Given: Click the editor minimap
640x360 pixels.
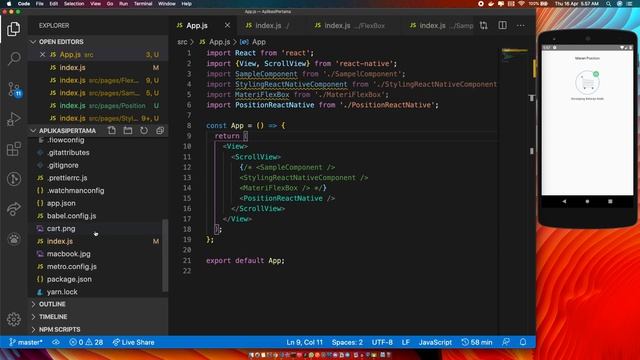Looking at the screenshot, I should [515, 55].
